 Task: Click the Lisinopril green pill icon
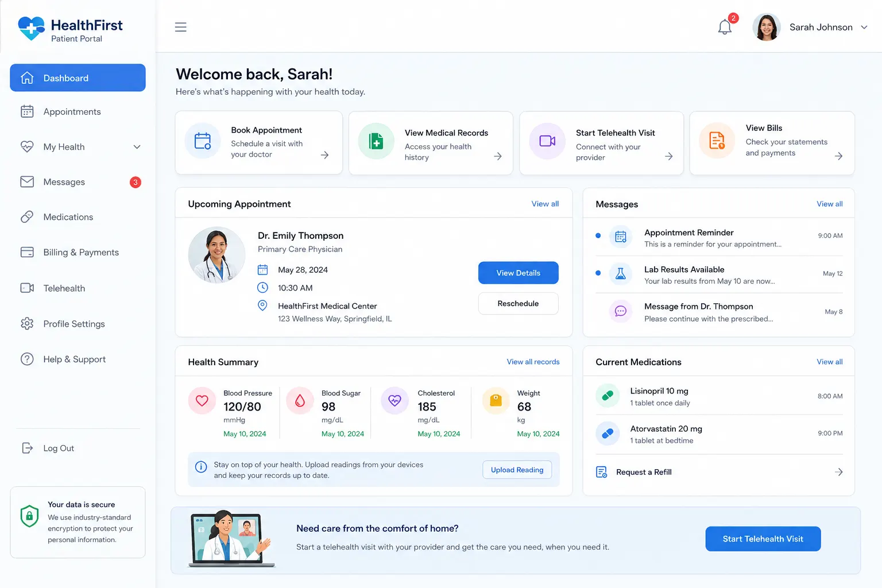click(608, 396)
